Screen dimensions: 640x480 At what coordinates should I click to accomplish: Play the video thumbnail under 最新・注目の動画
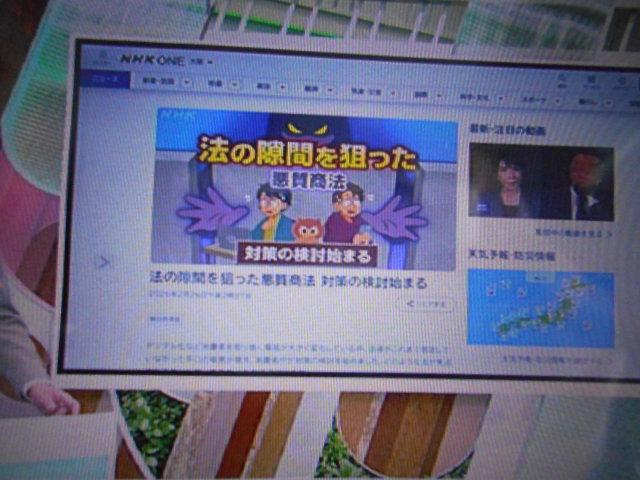tap(540, 181)
